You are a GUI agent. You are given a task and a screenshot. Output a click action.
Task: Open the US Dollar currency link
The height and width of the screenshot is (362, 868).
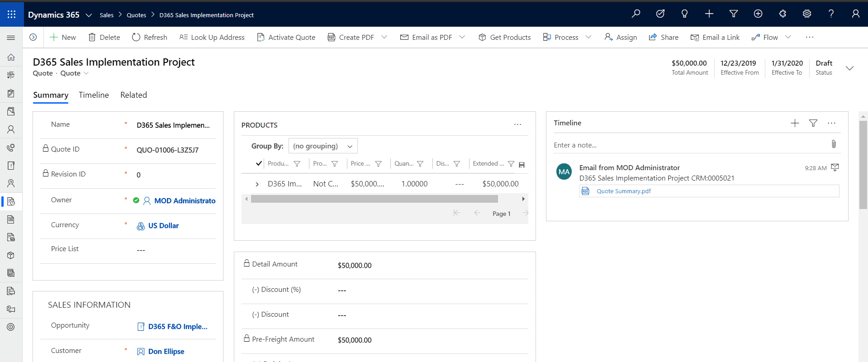tap(163, 225)
